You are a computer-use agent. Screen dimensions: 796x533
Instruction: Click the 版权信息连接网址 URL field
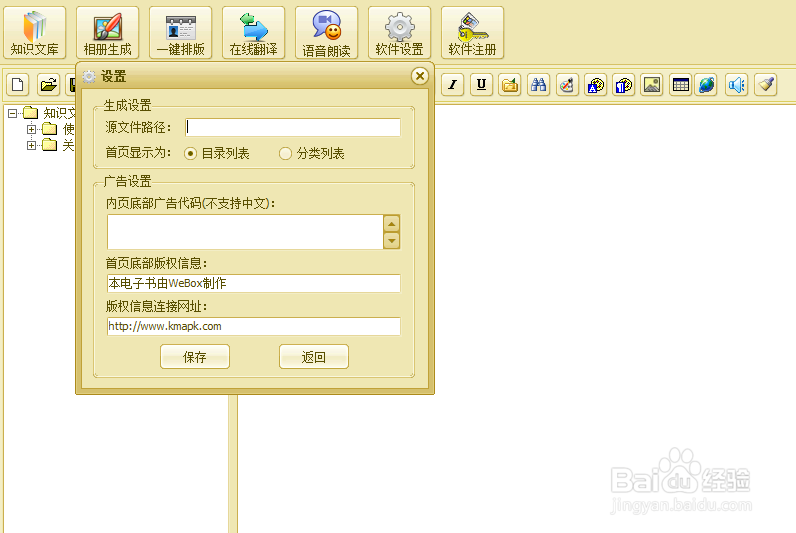pyautogui.click(x=254, y=326)
